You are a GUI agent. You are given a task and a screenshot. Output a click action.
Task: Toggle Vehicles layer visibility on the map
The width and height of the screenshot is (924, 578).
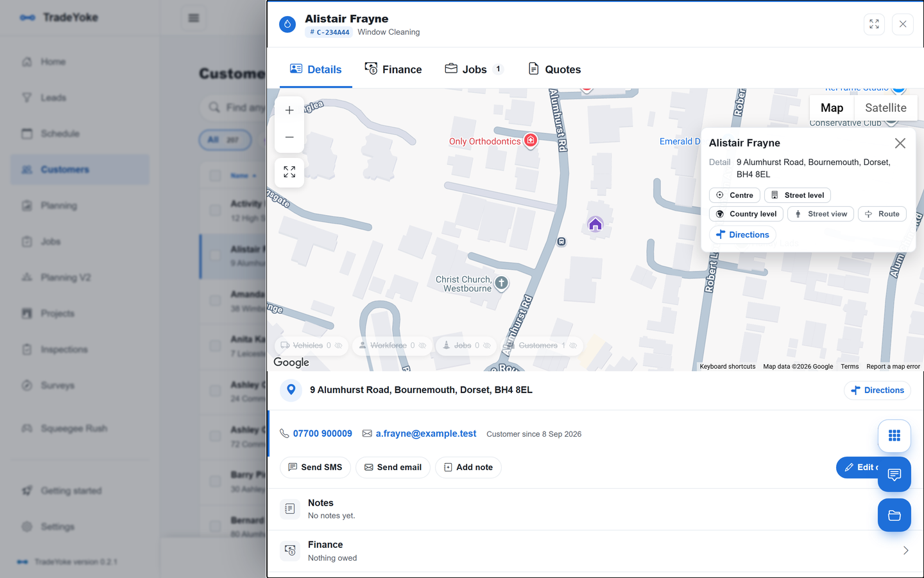pyautogui.click(x=312, y=346)
